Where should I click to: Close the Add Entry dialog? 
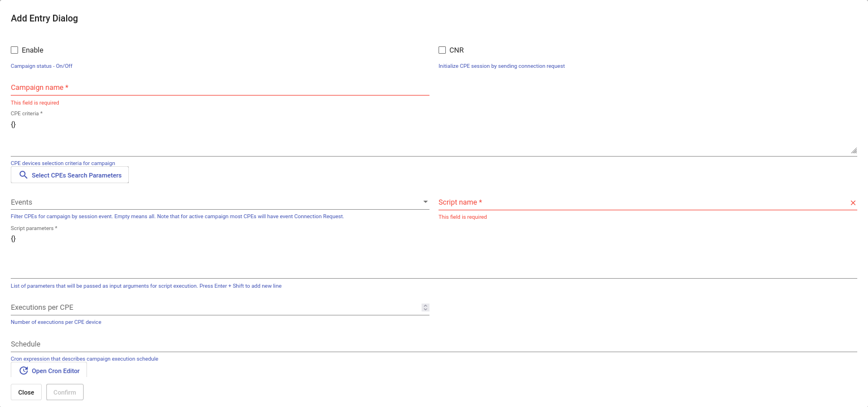pos(26,392)
